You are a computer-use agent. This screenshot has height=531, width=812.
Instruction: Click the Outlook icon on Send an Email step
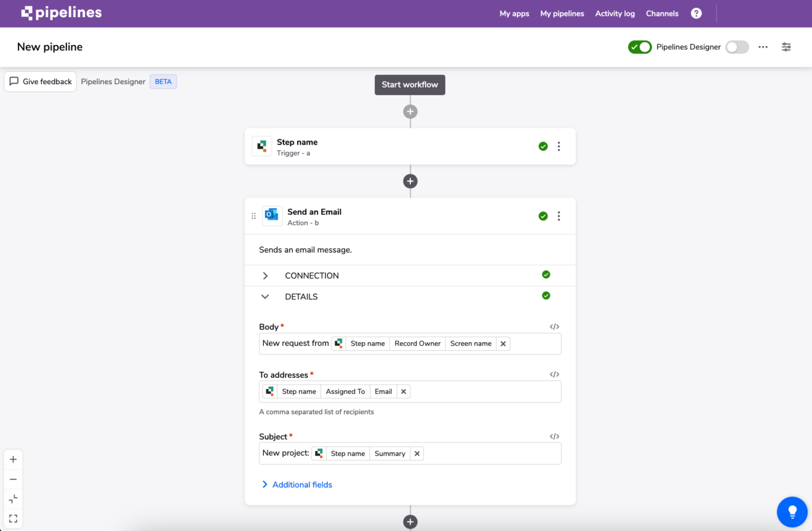[x=272, y=216]
